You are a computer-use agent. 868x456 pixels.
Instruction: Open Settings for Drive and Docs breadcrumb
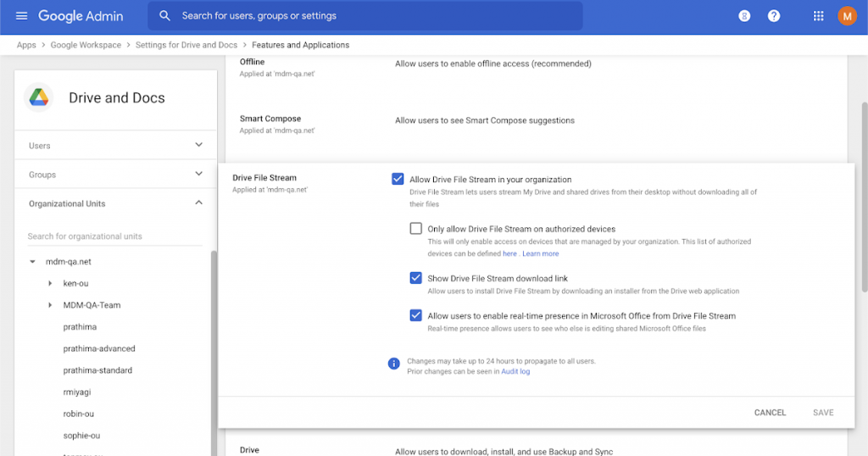coord(187,45)
